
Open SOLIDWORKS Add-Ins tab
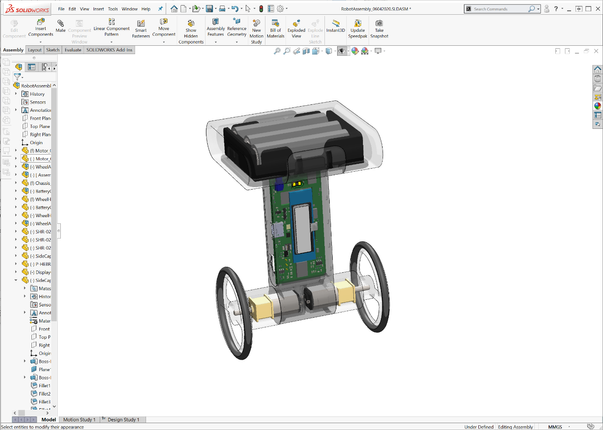point(109,50)
